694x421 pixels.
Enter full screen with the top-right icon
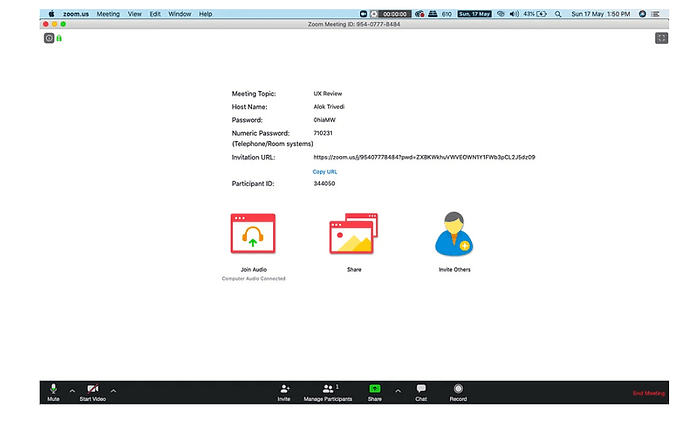pyautogui.click(x=661, y=38)
